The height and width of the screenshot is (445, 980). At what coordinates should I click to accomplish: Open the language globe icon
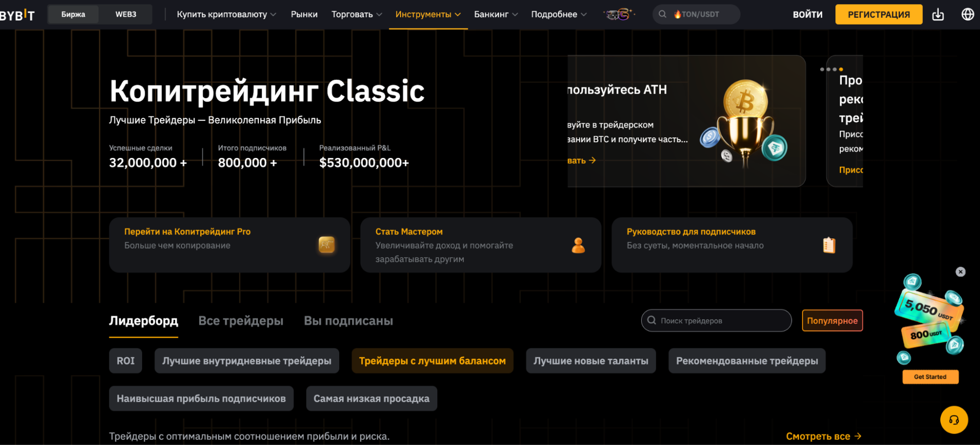(x=968, y=15)
